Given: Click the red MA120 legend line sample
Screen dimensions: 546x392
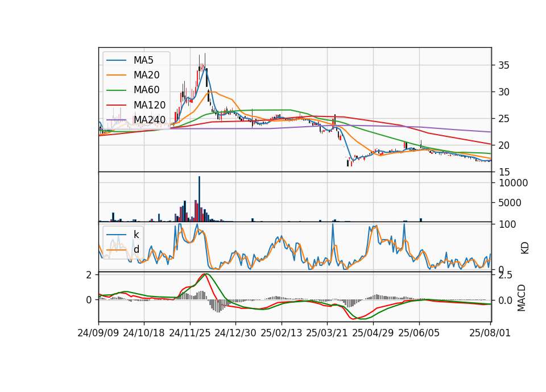Looking at the screenshot, I should click(116, 105).
